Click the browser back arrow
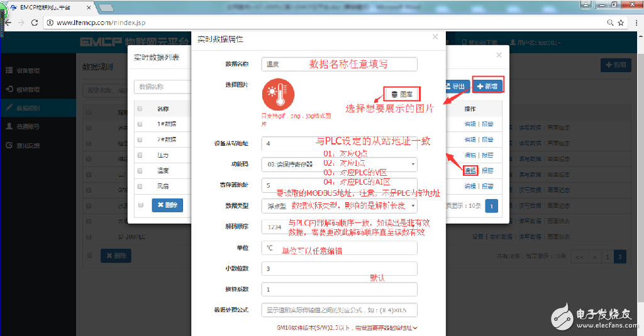The height and width of the screenshot is (336, 644). (x=8, y=23)
